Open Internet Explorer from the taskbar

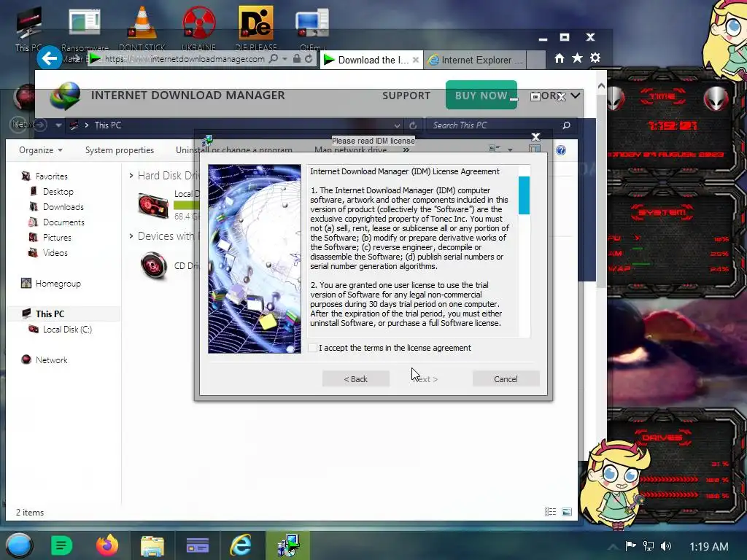(x=241, y=545)
